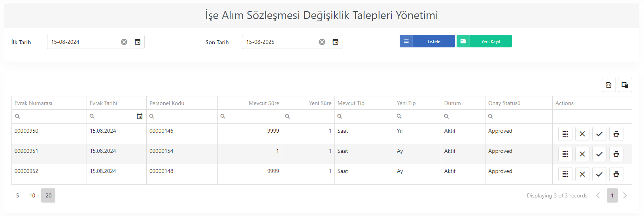
Task: Click Mevcut Tip filter search field
Action: click(364, 116)
